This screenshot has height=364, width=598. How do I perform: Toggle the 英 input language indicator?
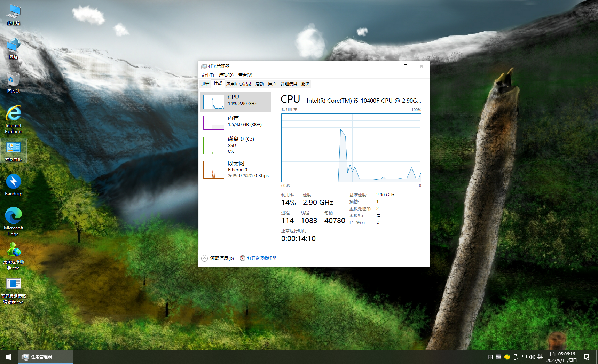click(x=540, y=357)
